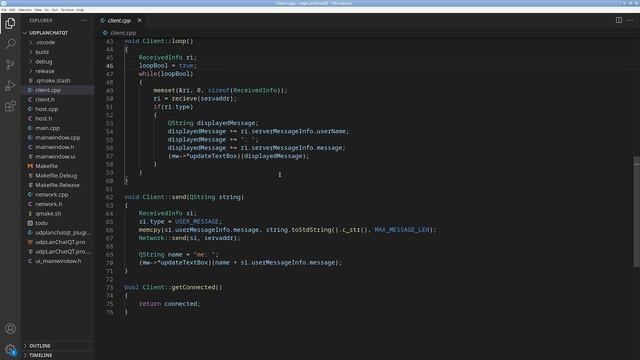Click 'Client::loop()' function name
The image size is (640, 360).
[x=168, y=41]
